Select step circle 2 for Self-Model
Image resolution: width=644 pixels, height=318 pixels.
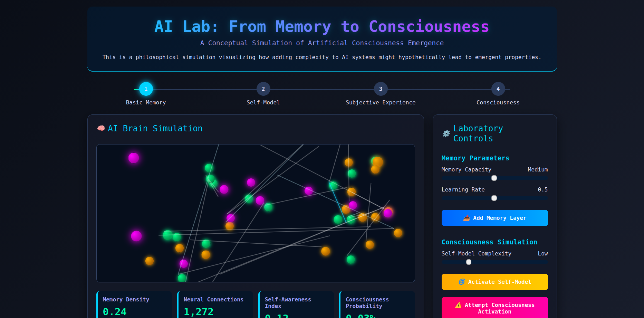[263, 89]
